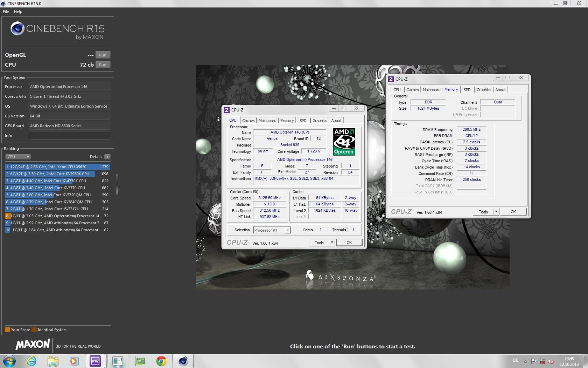Expand ranking Details arrow
This screenshot has width=588, height=368.
107,157
